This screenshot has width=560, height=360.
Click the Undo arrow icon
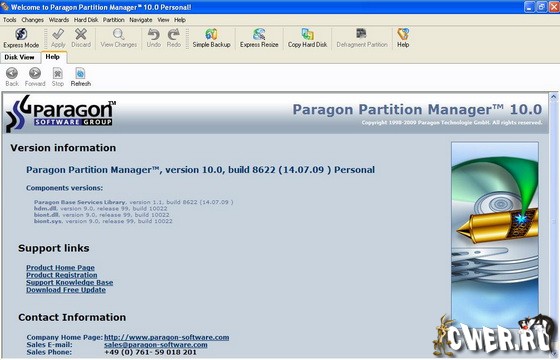click(x=154, y=38)
